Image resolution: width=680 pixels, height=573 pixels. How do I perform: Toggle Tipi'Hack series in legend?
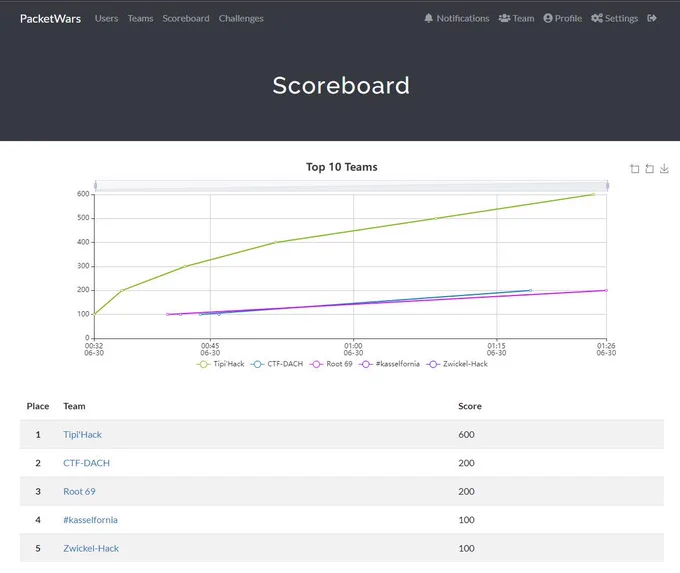point(220,364)
